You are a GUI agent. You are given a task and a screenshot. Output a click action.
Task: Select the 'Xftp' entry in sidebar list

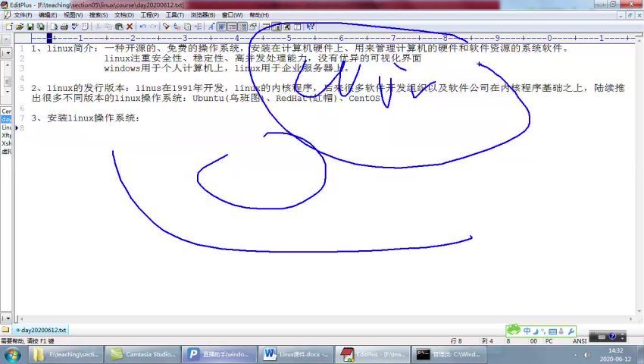click(6, 135)
